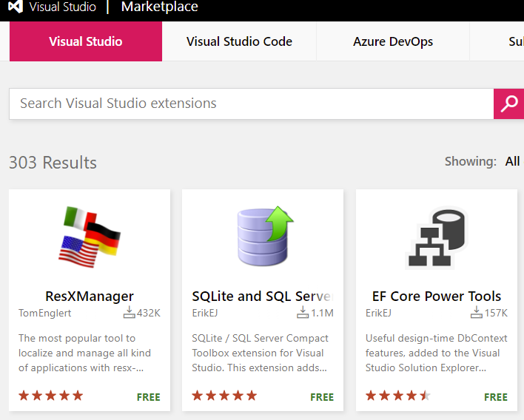Click ErikEJ publisher on EF Core card
Screen dimensions: 524x420
tap(378, 314)
